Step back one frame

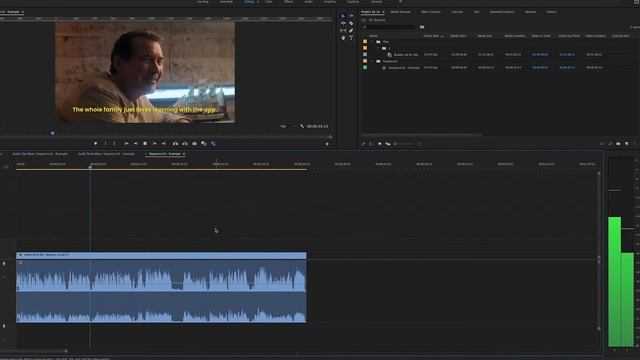(x=136, y=144)
